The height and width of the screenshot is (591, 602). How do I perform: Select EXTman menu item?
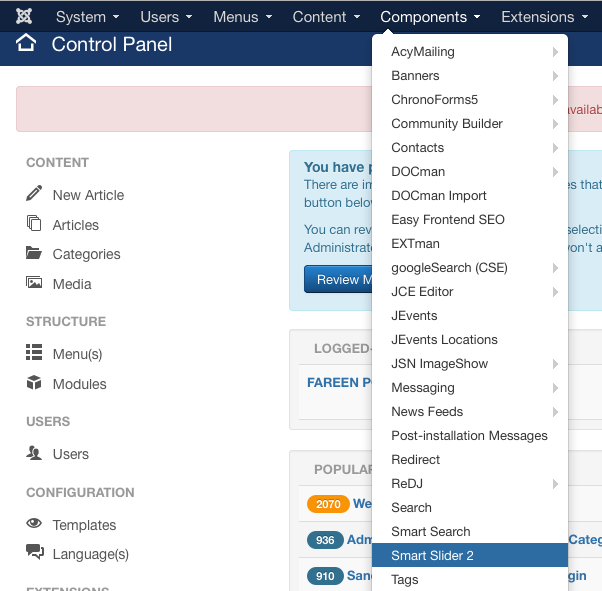tap(470, 244)
